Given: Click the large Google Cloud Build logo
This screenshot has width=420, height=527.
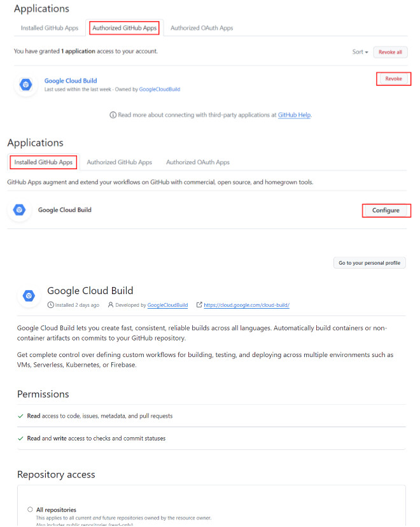Looking at the screenshot, I should pyautogui.click(x=29, y=296).
